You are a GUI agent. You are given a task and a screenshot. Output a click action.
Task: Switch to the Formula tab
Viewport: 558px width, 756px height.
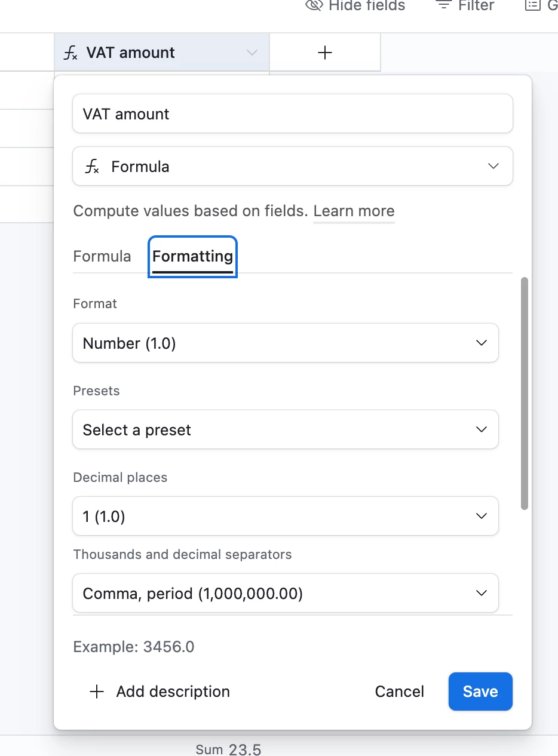(102, 257)
